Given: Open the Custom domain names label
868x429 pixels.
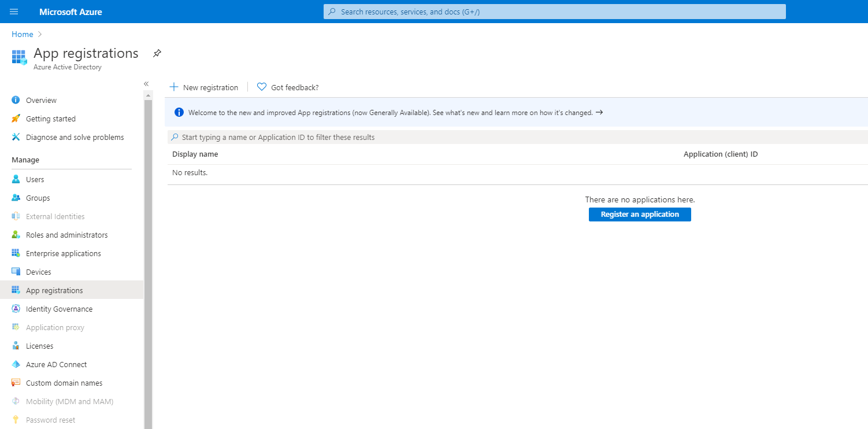Looking at the screenshot, I should pos(64,383).
